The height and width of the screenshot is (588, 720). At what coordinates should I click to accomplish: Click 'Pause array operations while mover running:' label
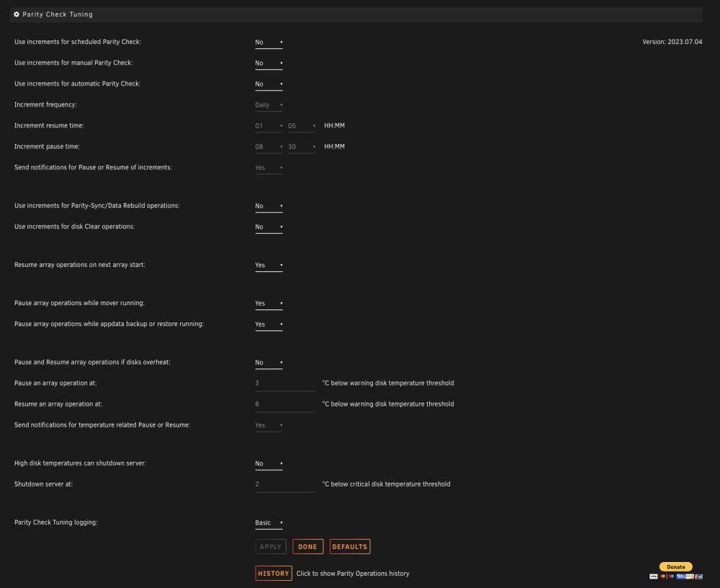pos(79,303)
